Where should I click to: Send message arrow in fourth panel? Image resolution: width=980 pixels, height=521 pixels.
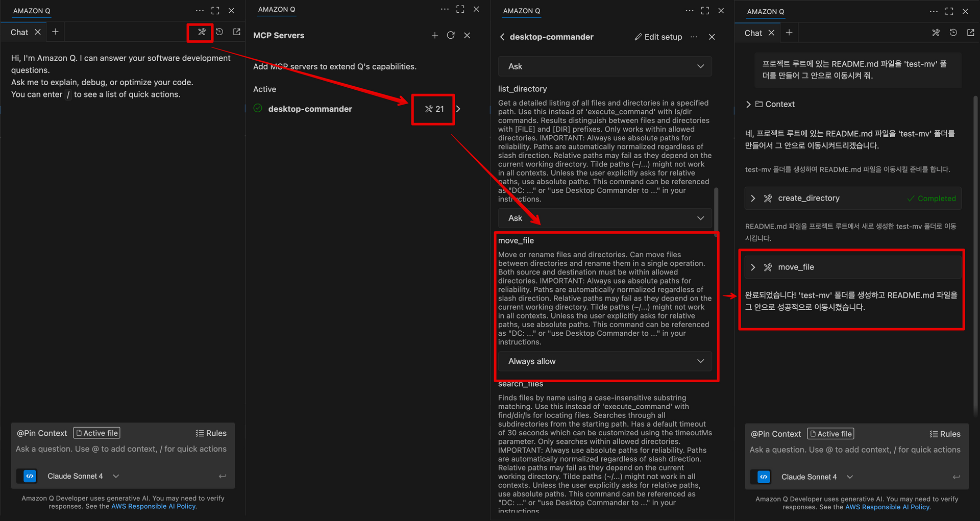(x=957, y=477)
